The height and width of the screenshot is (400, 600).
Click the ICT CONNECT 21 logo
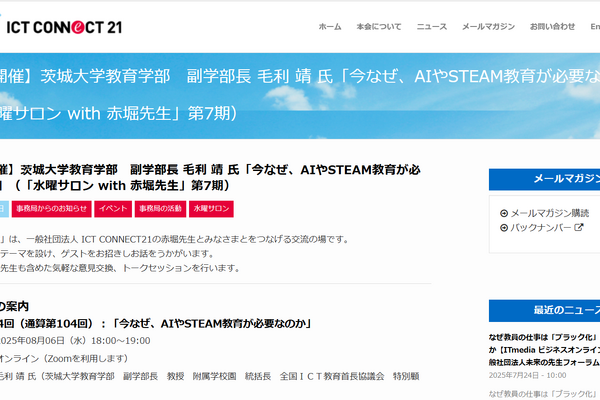pos(63,27)
